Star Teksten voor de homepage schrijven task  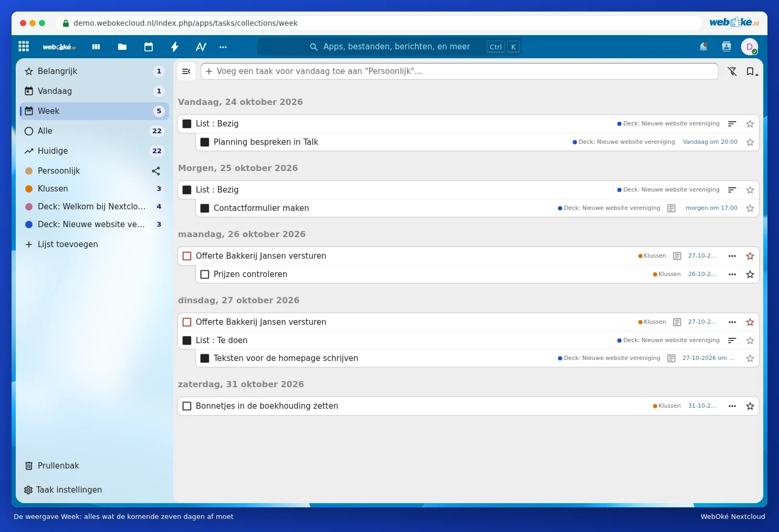coord(750,358)
